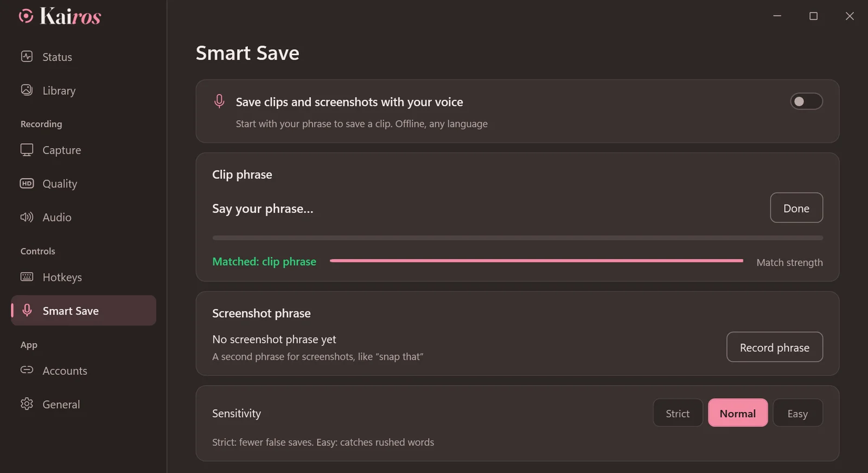The height and width of the screenshot is (473, 868).
Task: Maximize the Kairos window
Action: click(813, 16)
